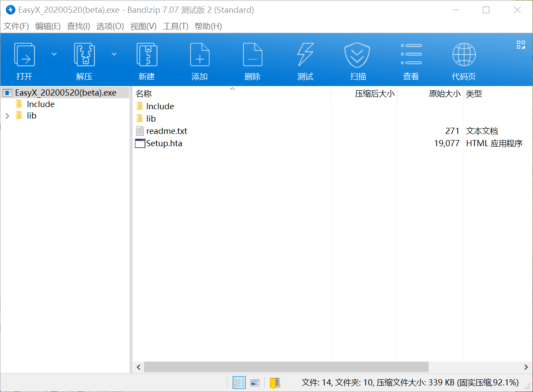This screenshot has height=392, width=533.
Task: Open the Code page (代码页) globe icon
Action: (464, 55)
